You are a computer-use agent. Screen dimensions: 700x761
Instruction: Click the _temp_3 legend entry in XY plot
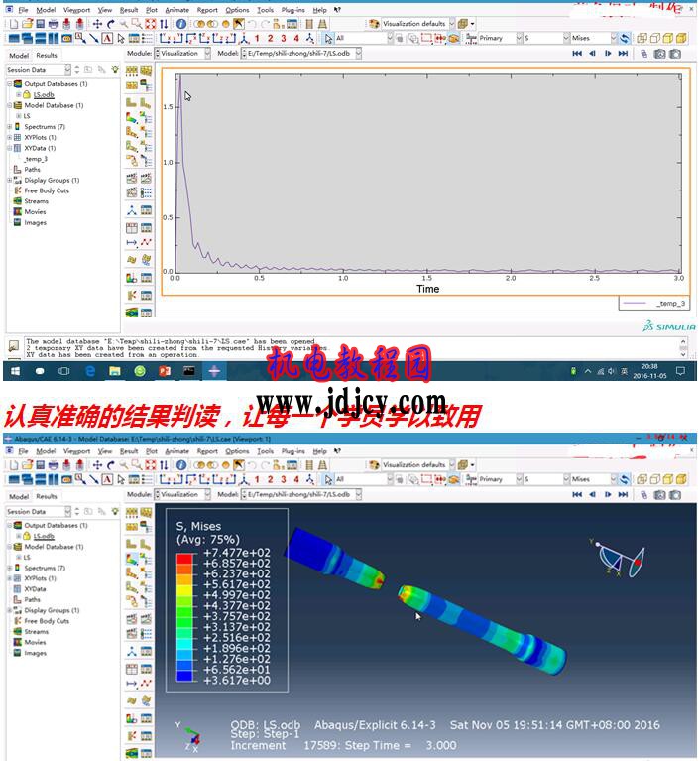[x=653, y=304]
